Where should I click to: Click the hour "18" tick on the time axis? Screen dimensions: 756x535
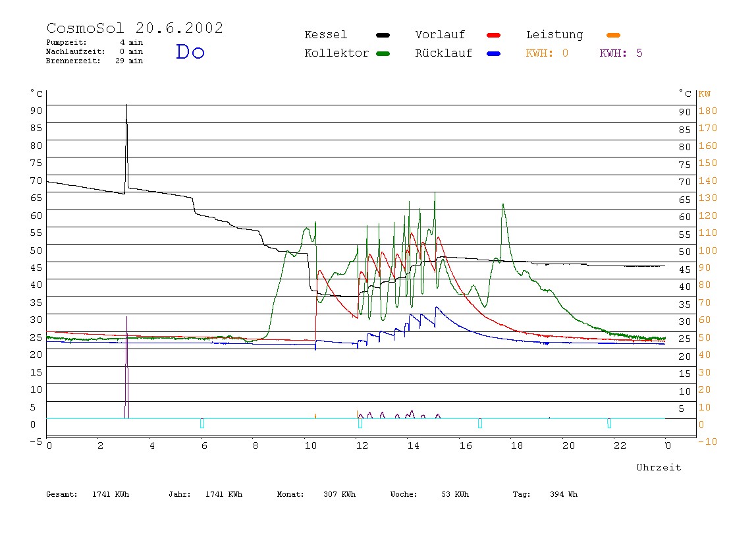(517, 446)
